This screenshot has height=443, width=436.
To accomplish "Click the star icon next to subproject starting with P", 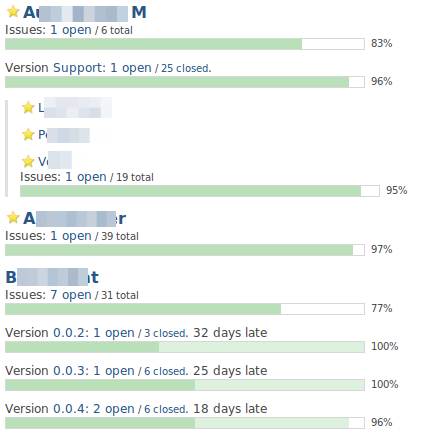I will [28, 135].
